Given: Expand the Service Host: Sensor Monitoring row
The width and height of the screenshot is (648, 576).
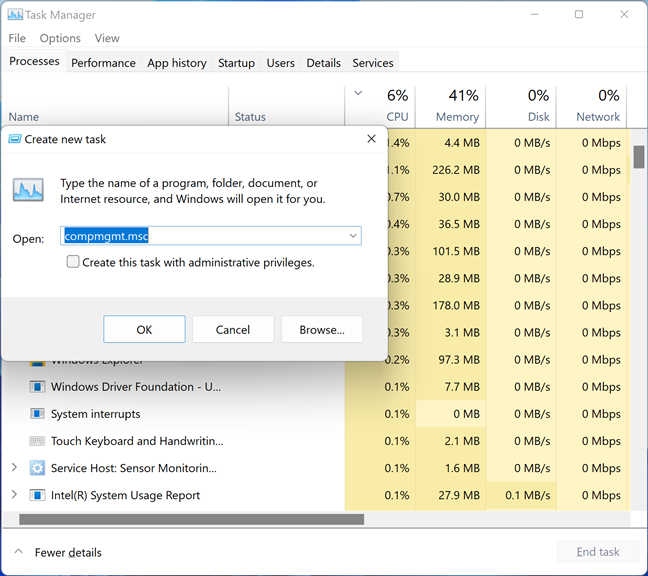Looking at the screenshot, I should pyautogui.click(x=14, y=467).
